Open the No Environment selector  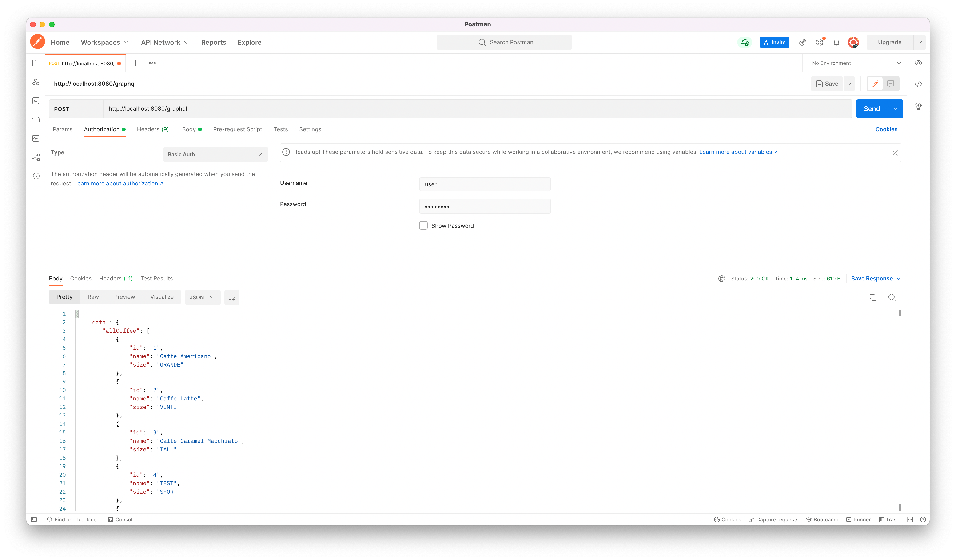point(856,63)
